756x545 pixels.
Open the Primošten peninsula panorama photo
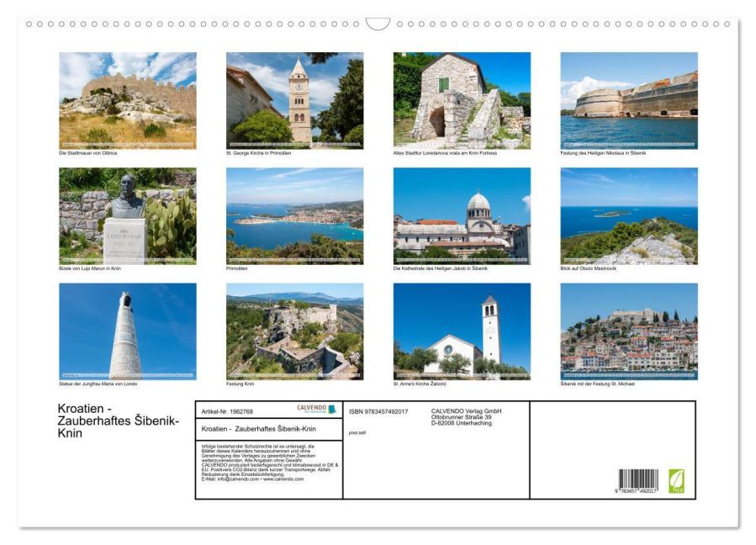[x=294, y=215]
